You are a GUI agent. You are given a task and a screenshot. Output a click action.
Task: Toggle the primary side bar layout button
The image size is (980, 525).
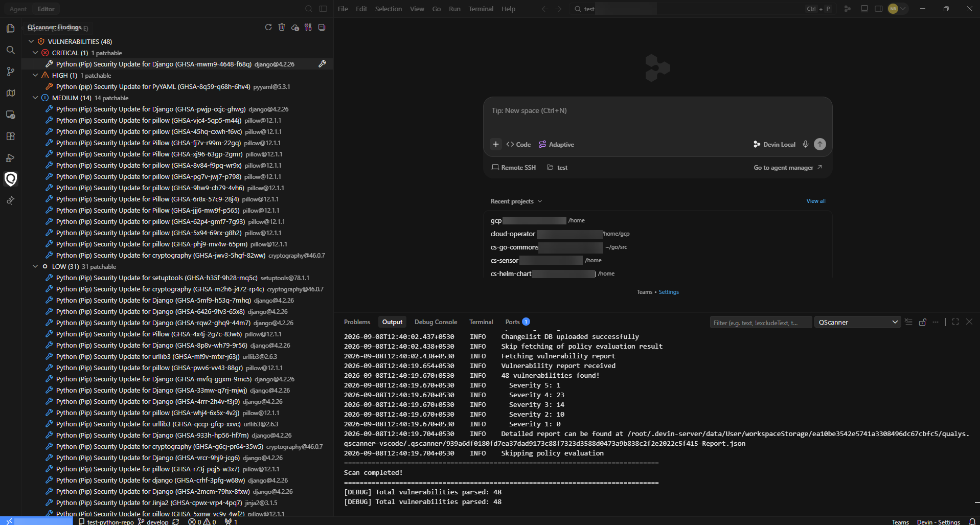[x=323, y=9]
